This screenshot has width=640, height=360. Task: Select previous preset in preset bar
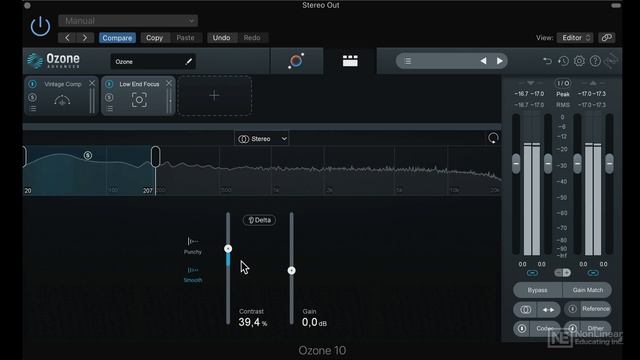[x=483, y=61]
